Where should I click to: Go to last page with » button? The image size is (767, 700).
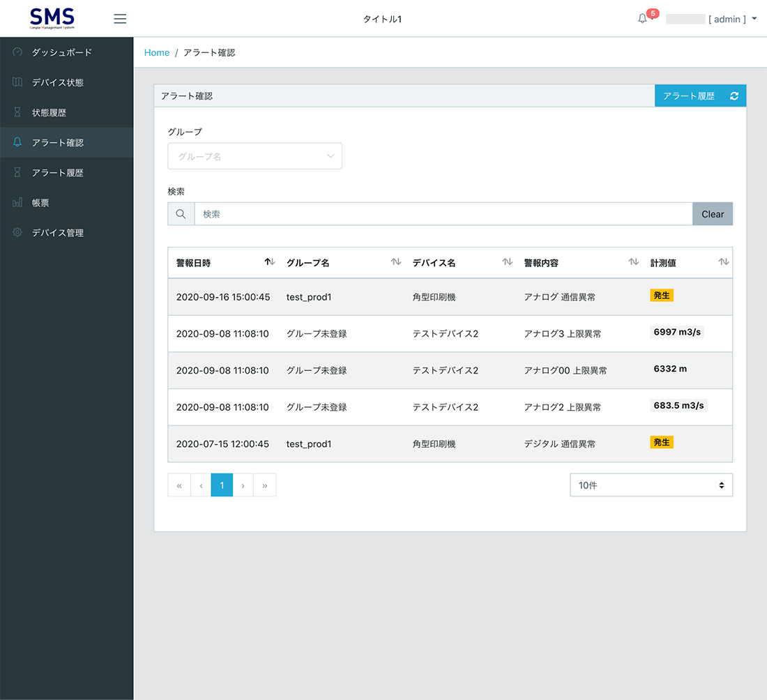[265, 485]
